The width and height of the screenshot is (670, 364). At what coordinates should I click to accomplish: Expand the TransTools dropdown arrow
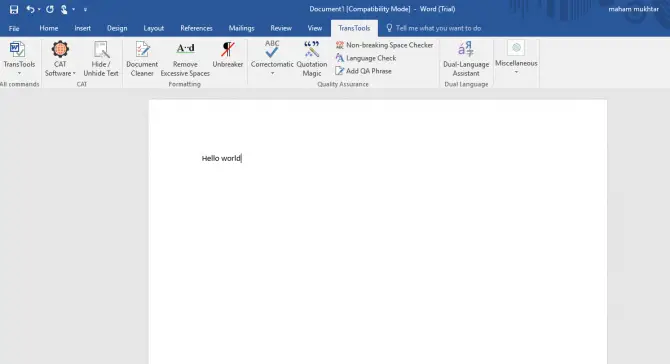pos(19,73)
